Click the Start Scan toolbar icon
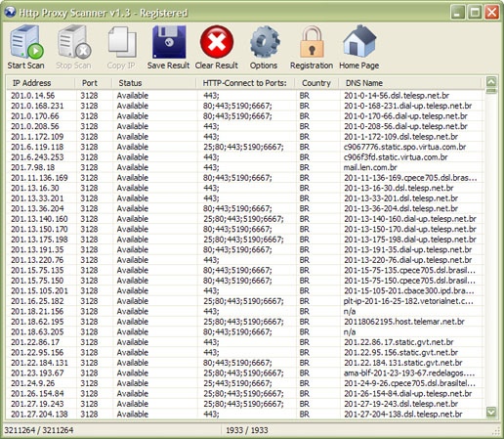Viewport: 504px width, 439px height. pos(26,43)
